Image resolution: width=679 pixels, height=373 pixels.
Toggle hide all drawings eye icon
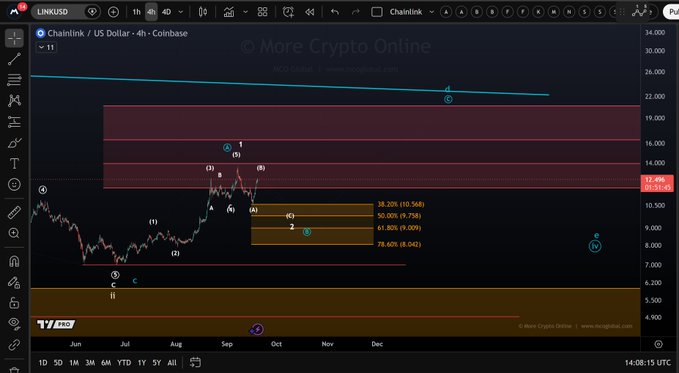click(x=14, y=324)
